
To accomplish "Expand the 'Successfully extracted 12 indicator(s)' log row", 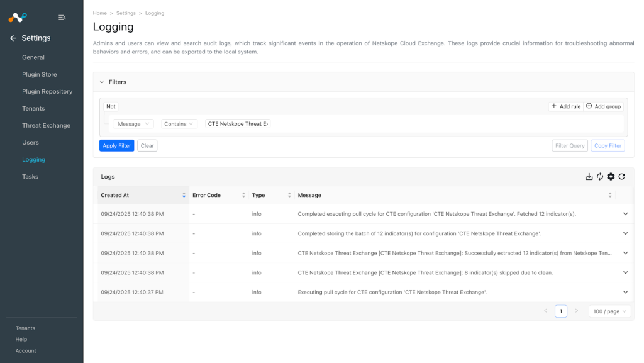I will [626, 253].
